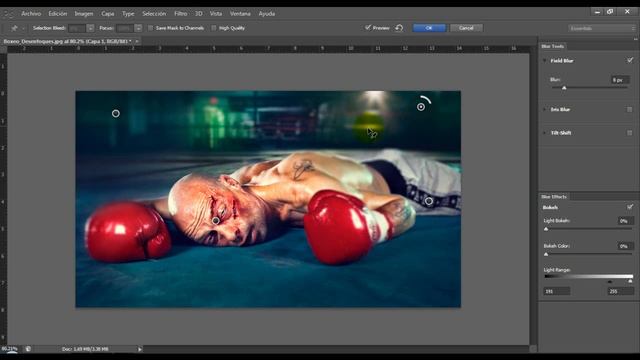Screen dimensions: 640x360
Task: Open the Focus value dropdown
Action: (x=138, y=28)
